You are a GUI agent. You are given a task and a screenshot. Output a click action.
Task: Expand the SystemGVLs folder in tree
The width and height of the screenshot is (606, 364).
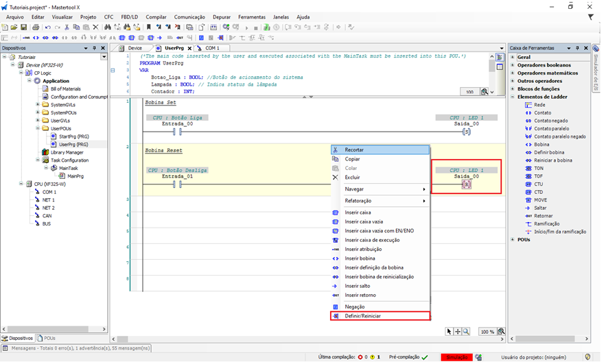(x=37, y=104)
